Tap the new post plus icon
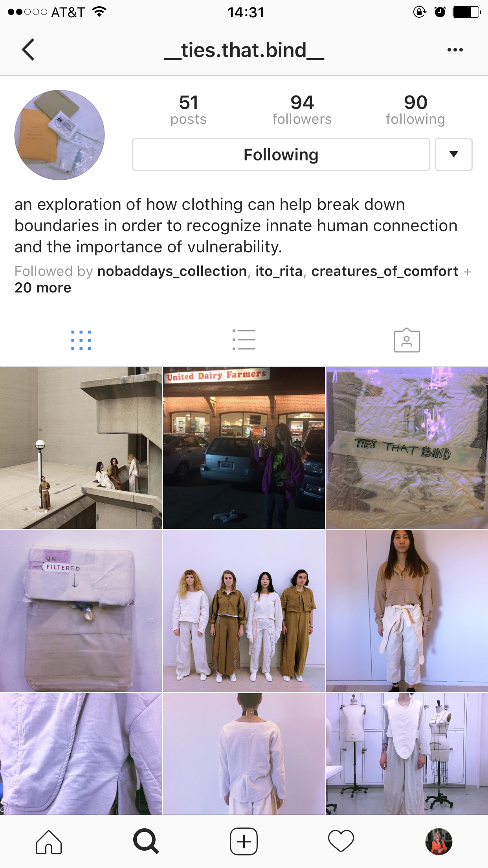 point(244,842)
